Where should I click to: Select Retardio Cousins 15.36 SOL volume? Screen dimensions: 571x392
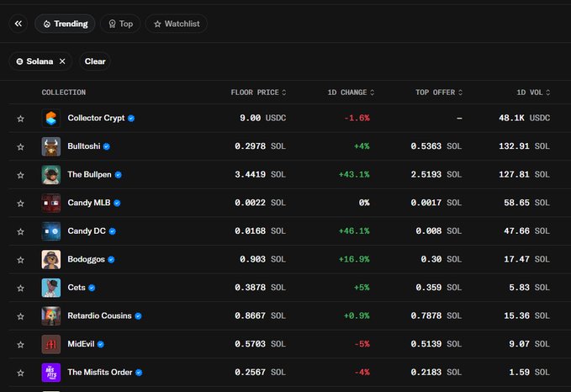point(526,315)
